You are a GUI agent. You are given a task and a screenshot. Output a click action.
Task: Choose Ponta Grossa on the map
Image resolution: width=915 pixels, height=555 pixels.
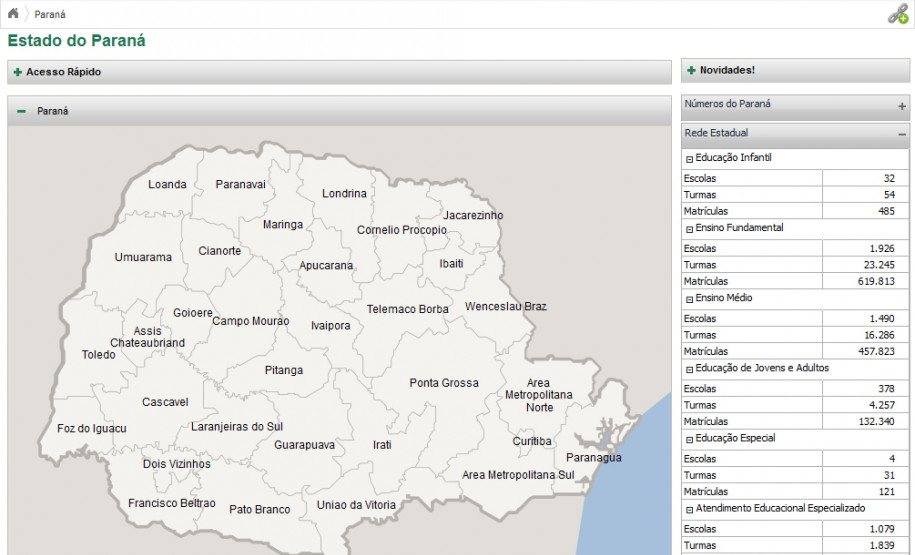[x=443, y=383]
